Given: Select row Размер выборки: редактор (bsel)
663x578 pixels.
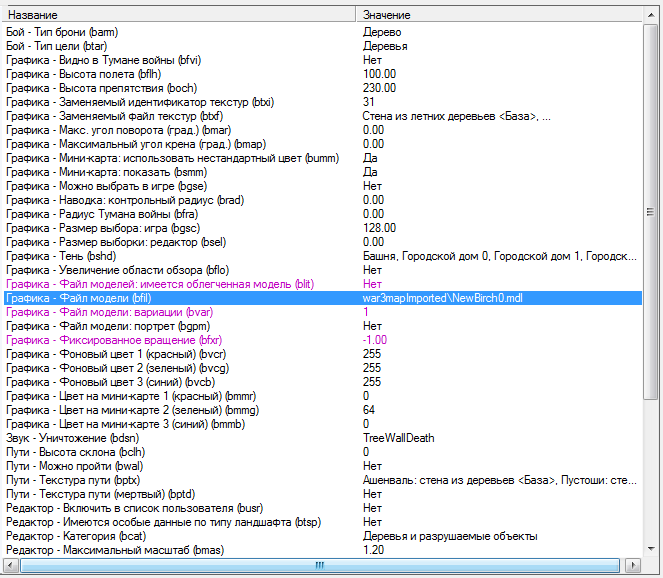Looking at the screenshot, I should (x=323, y=242).
